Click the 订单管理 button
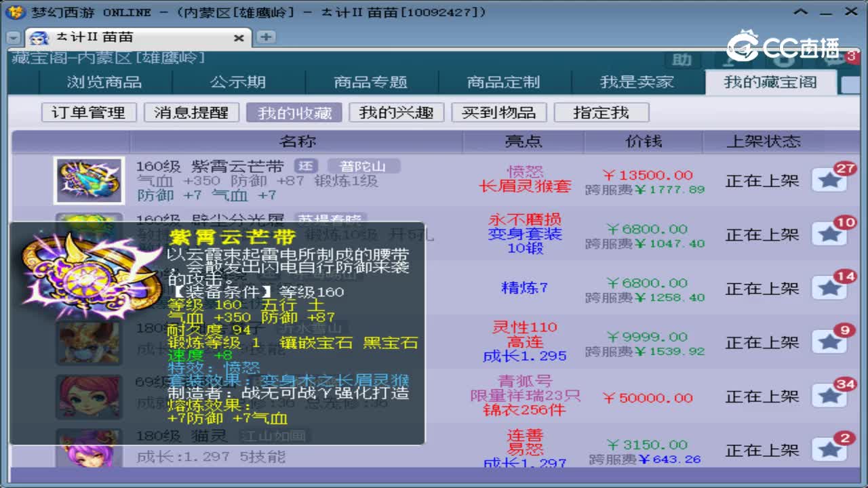The height and width of the screenshot is (488, 868). pos(88,113)
